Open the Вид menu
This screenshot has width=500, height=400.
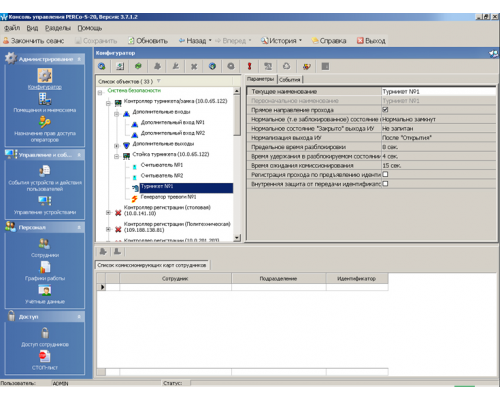(32, 28)
